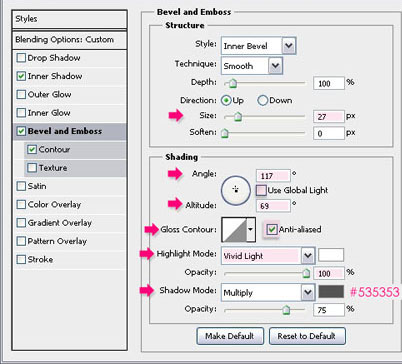Click the Reset to Default button
The image size is (402, 364).
[307, 336]
